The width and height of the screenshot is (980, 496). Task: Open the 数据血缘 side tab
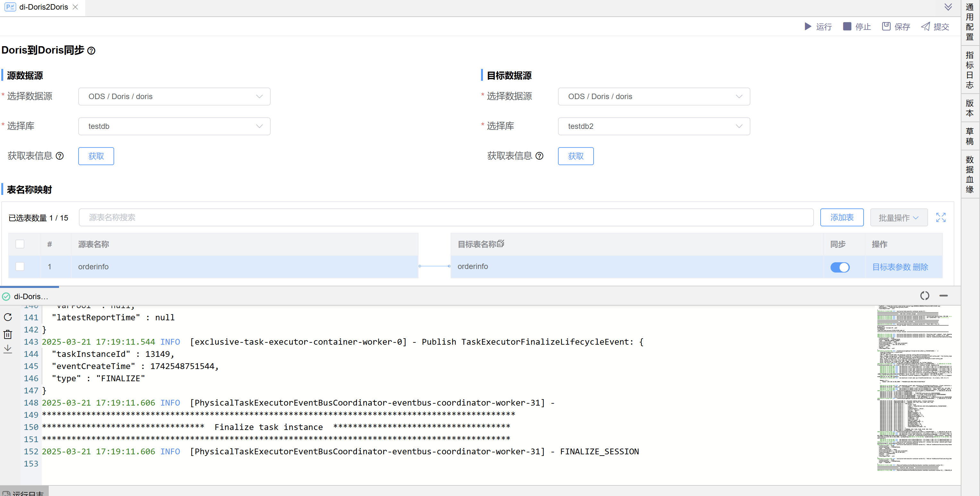970,175
